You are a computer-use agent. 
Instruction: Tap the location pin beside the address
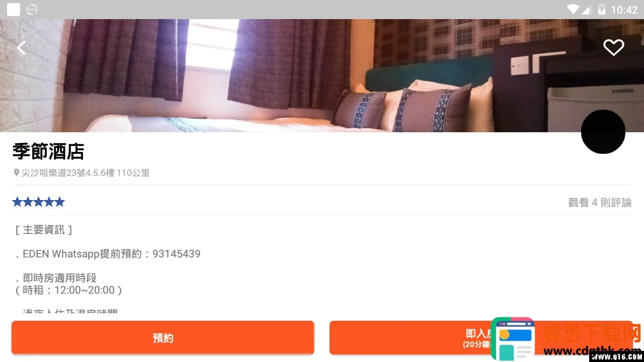16,173
